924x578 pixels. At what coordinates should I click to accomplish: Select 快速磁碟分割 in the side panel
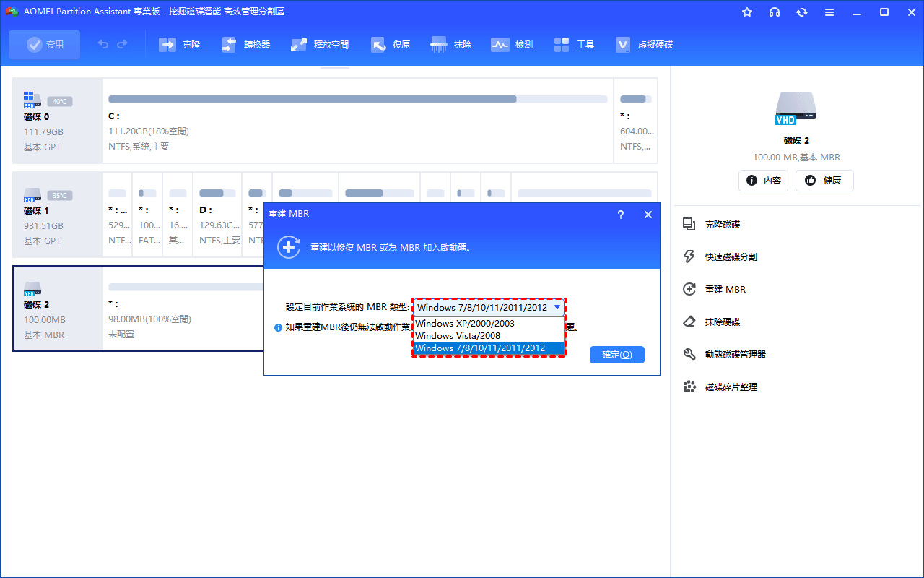click(731, 257)
